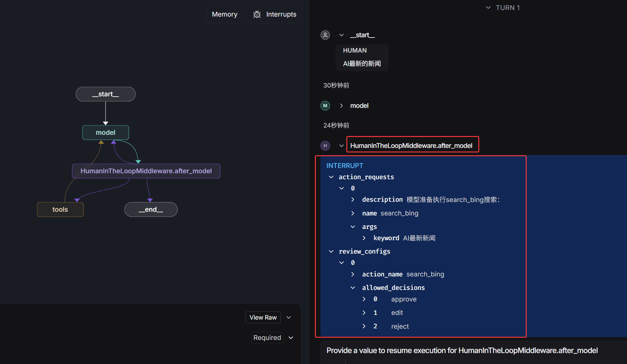Open the View Raw dropdown arrow
Image resolution: width=627 pixels, height=364 pixels.
click(289, 317)
